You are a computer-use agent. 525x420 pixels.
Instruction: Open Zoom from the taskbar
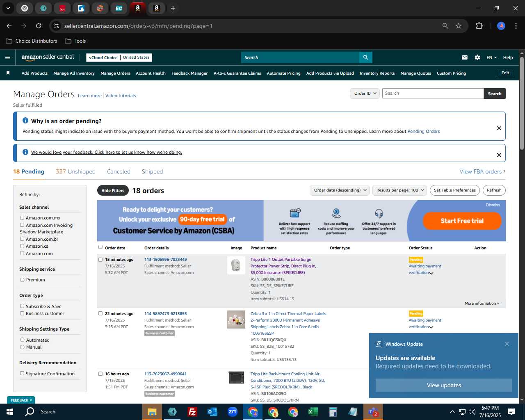[x=233, y=412]
